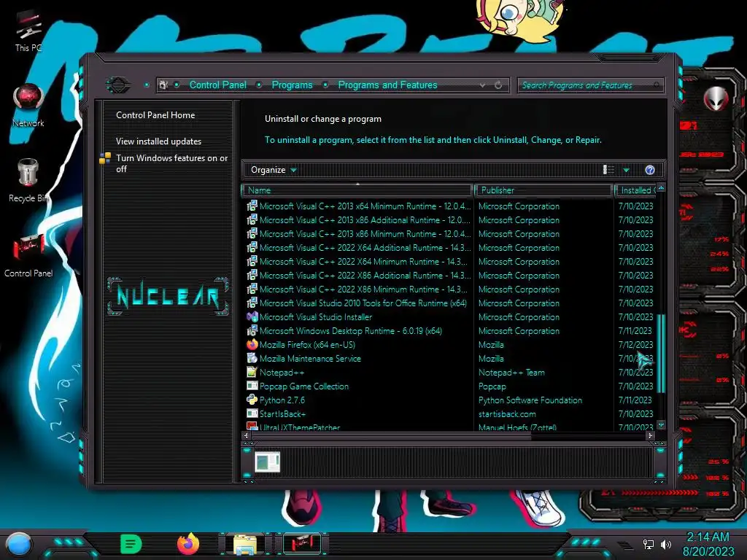Go to Programs breadcrumb
This screenshot has height=560, width=747.
pos(292,85)
